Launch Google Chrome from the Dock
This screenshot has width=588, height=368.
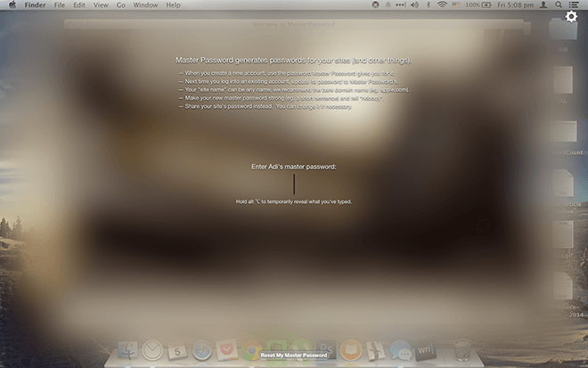250,350
